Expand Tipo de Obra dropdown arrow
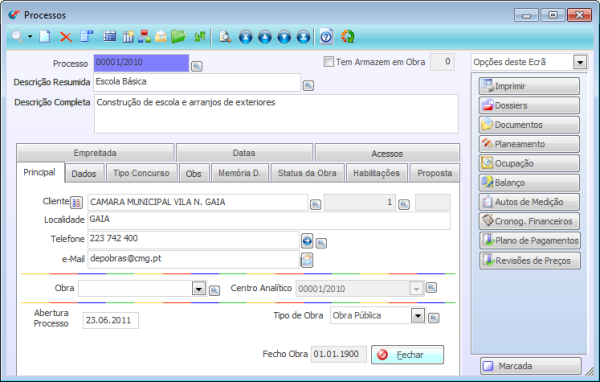 (418, 316)
